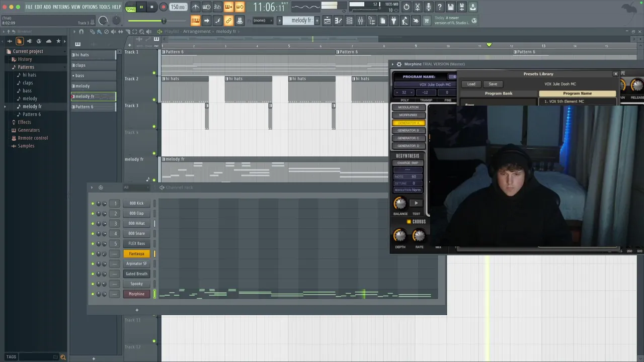644x362 pixels.
Task: Toggle the CHORUS on/off light in Morphine
Action: [x=409, y=222]
